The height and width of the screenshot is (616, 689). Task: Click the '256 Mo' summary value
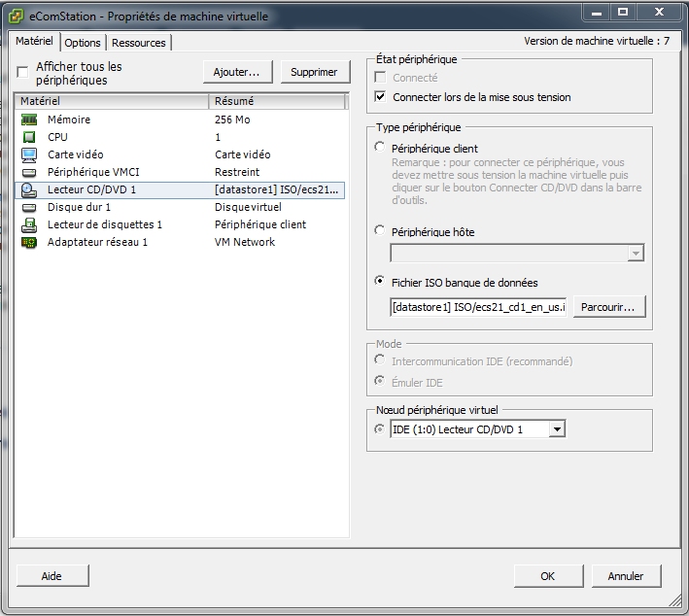[x=232, y=120]
